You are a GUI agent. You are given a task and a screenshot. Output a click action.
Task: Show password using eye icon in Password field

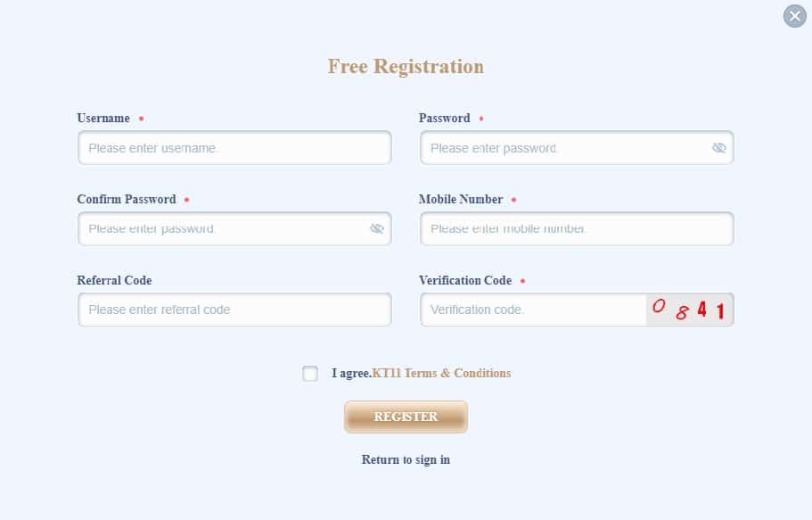point(718,148)
